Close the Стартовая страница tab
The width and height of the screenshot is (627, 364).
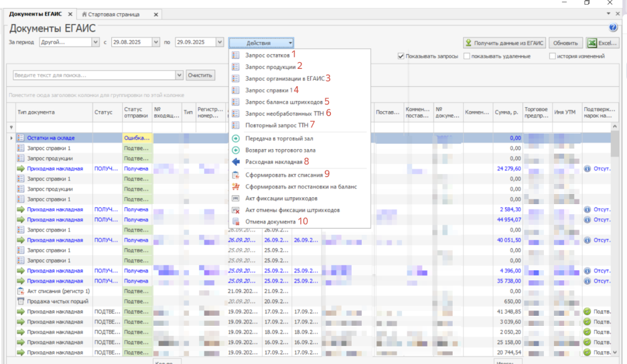point(156,14)
